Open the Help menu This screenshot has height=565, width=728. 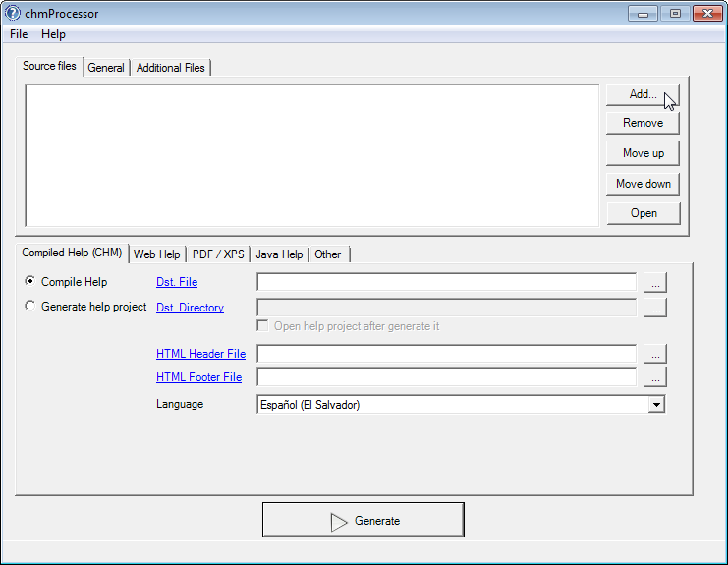(53, 34)
